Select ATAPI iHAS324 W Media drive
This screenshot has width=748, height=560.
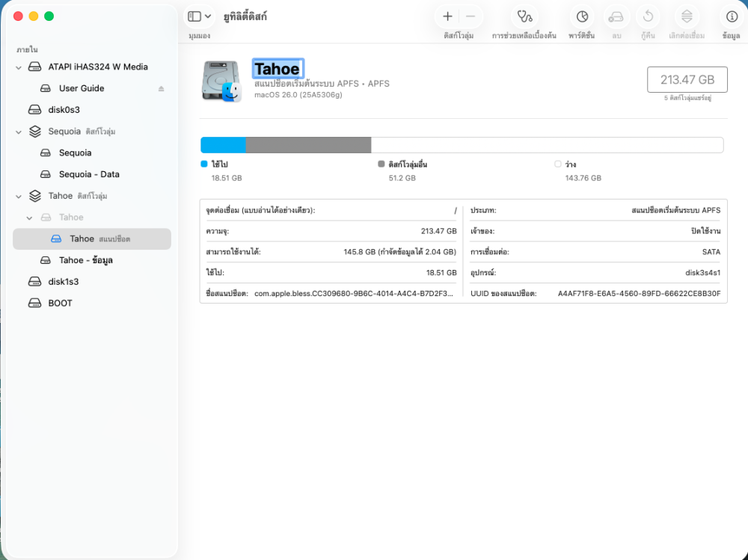pyautogui.click(x=91, y=67)
